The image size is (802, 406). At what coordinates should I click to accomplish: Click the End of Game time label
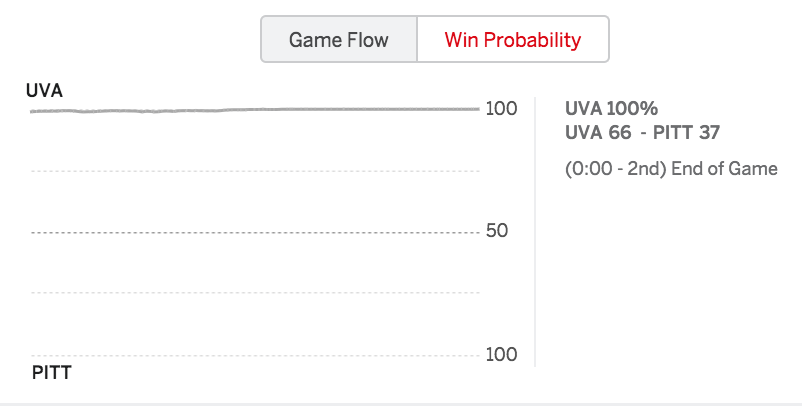(671, 169)
